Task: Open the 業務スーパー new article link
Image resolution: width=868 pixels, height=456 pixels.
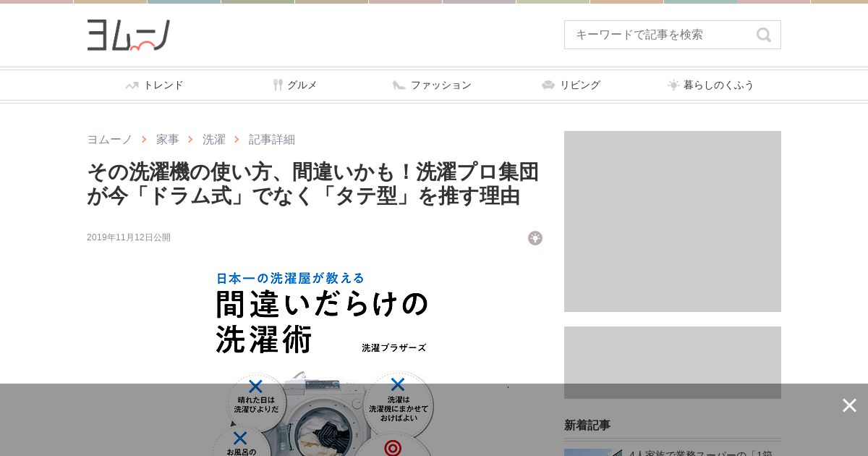Action: (701, 452)
